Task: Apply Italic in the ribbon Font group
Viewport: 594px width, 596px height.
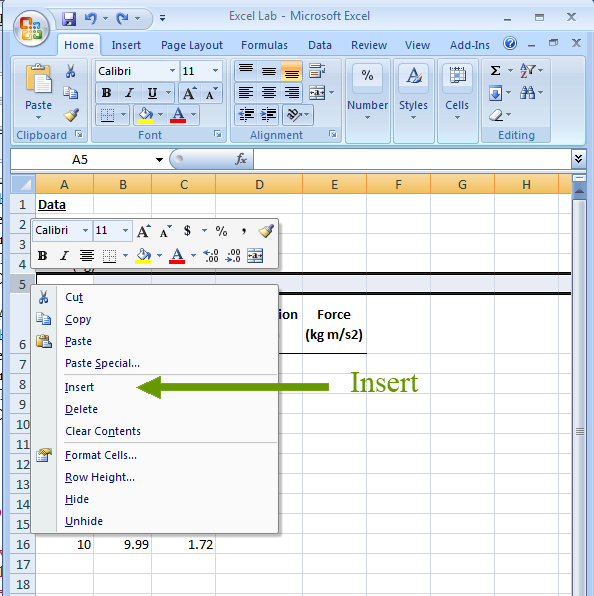Action: (129, 93)
